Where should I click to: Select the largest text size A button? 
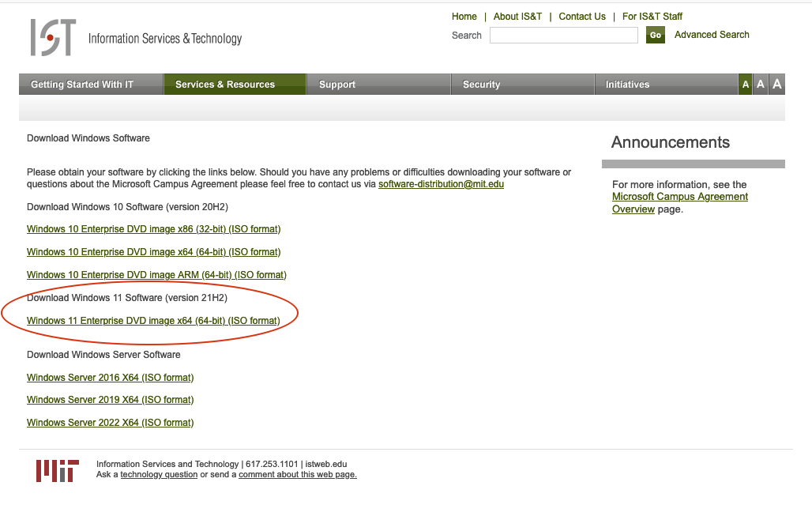pyautogui.click(x=776, y=85)
